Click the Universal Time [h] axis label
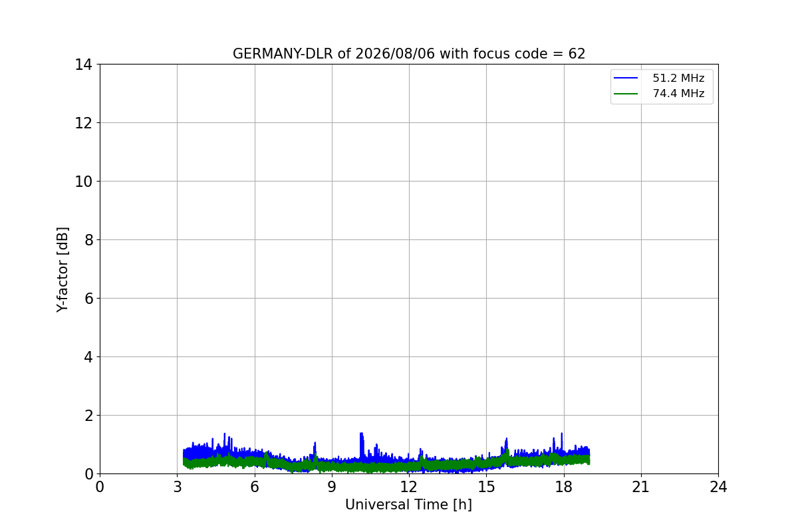The image size is (798, 532). [408, 505]
